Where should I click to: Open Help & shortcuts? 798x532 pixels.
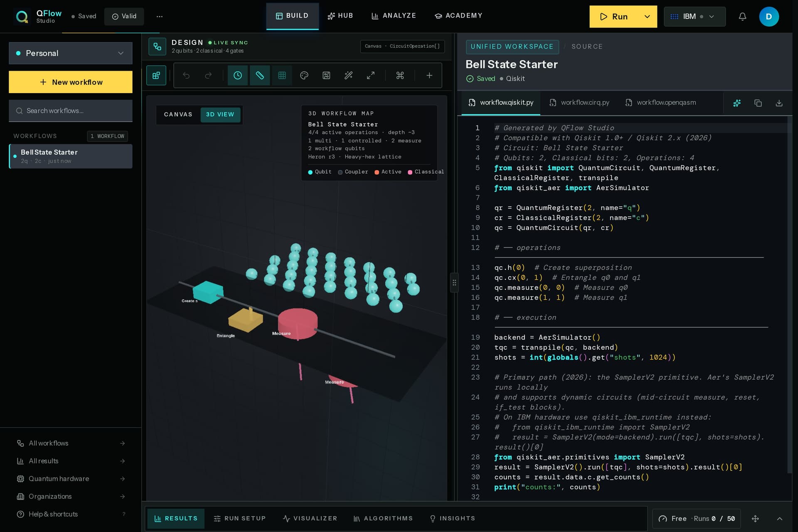coord(71,514)
